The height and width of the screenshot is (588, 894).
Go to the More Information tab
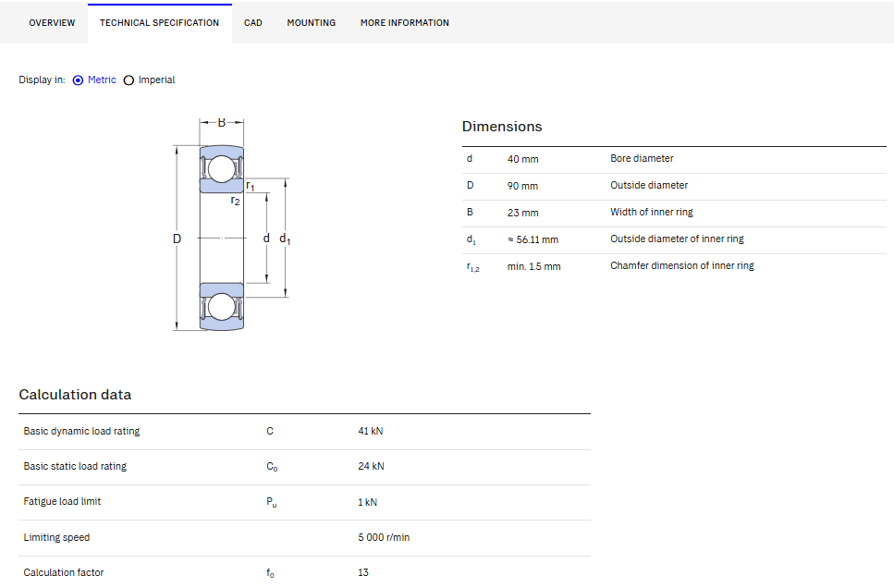405,23
